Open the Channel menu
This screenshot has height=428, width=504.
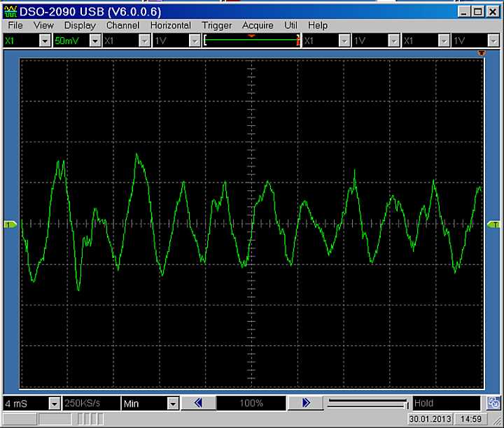[122, 25]
